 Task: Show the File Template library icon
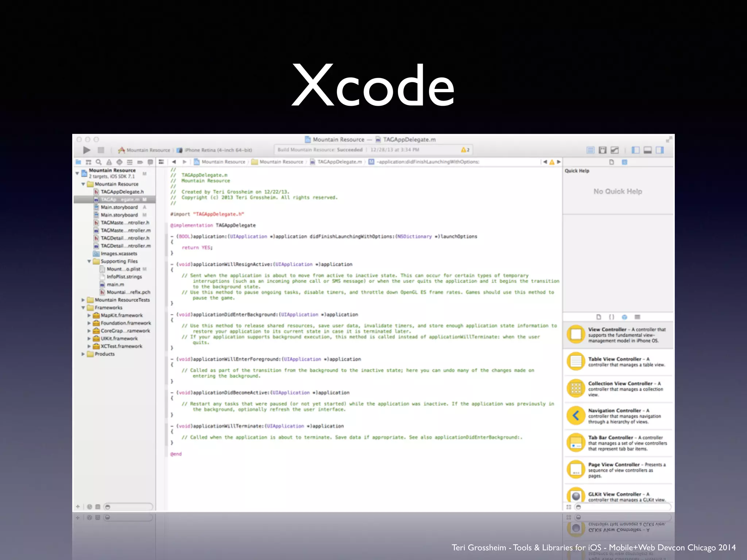[x=599, y=317]
